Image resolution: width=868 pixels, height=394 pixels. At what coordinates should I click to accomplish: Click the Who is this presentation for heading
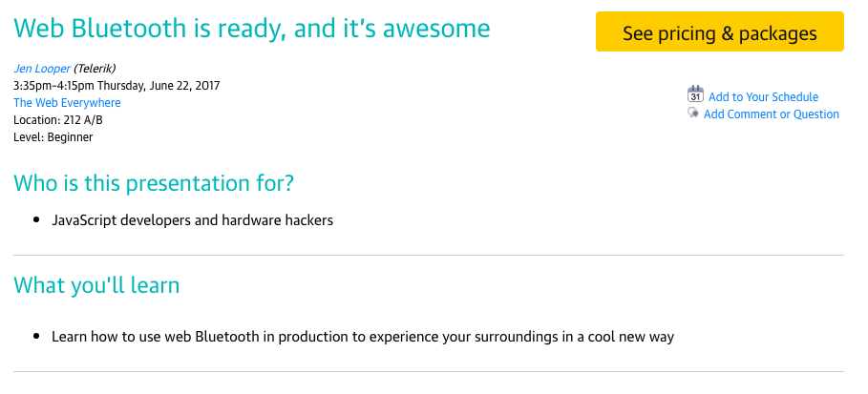pyautogui.click(x=167, y=182)
